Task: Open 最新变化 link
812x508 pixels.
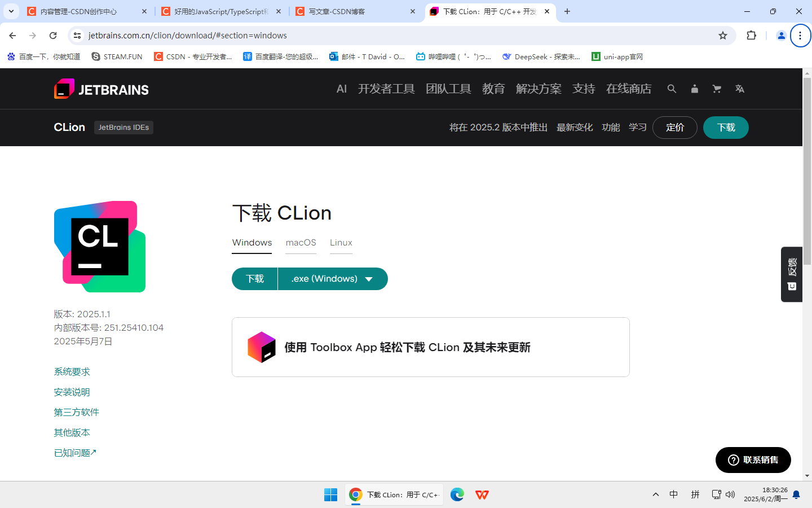Action: point(575,128)
